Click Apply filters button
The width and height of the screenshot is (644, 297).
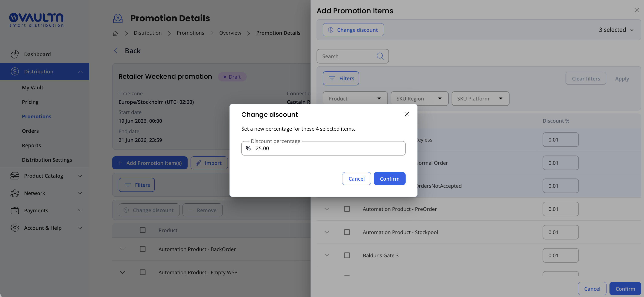[x=622, y=78]
